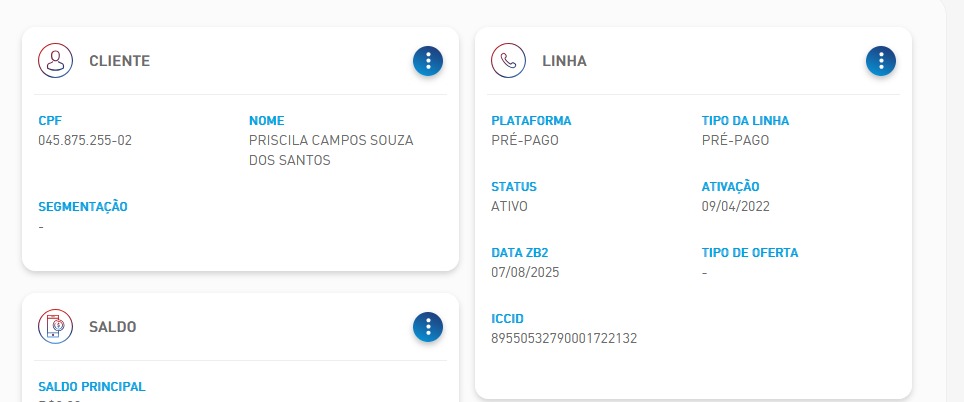Click the Tipo da Linha PRÉ-PAGO value
The width and height of the screenshot is (964, 402).
[x=735, y=140]
